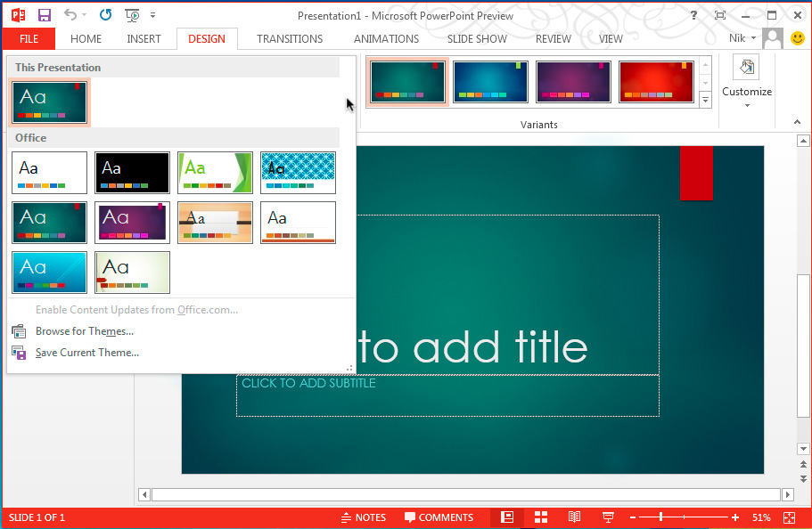Click Browse for Themes
Image resolution: width=812 pixels, height=529 pixels.
(84, 331)
